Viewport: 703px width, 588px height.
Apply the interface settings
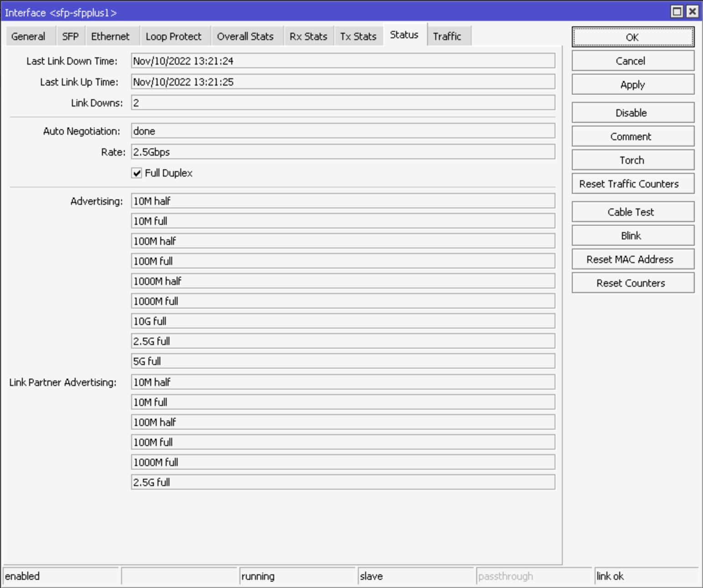coord(633,85)
